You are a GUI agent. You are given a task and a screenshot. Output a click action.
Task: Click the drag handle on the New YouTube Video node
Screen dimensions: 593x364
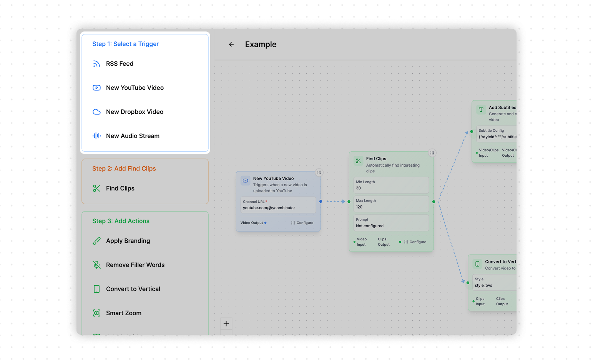point(319,172)
